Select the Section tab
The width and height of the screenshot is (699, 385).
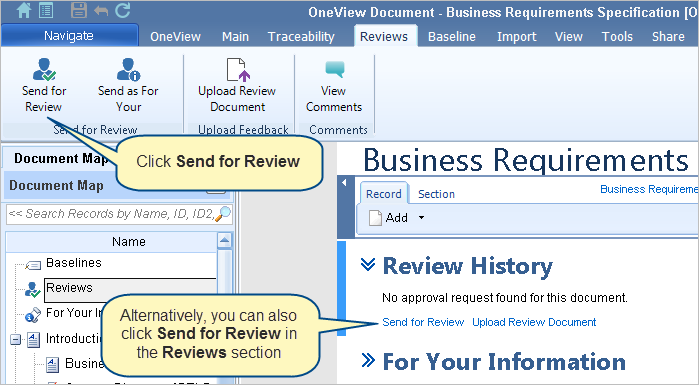436,194
